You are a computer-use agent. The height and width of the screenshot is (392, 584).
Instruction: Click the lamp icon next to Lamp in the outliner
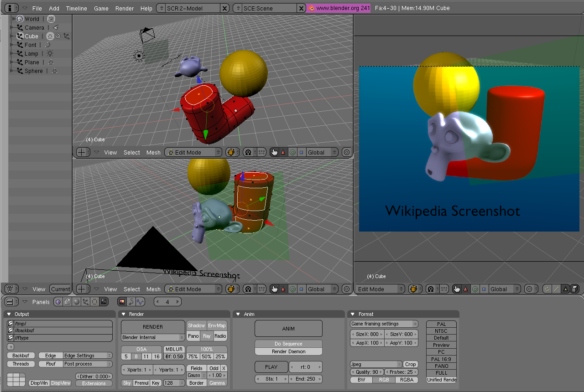pyautogui.click(x=50, y=53)
